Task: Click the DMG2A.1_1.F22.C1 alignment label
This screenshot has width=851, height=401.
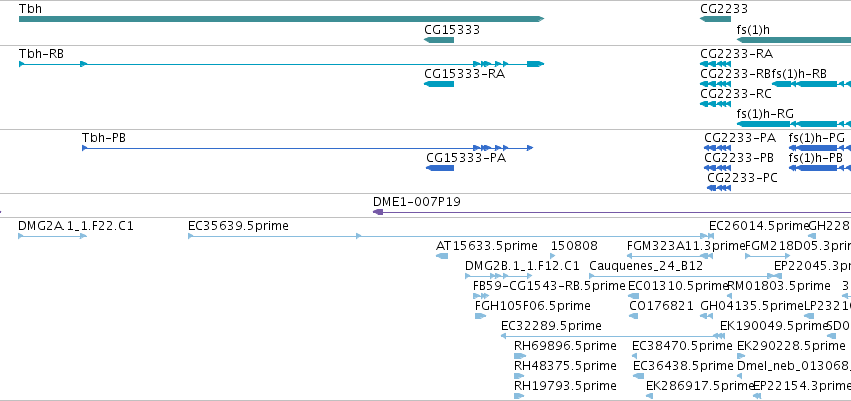Action: 75,226
